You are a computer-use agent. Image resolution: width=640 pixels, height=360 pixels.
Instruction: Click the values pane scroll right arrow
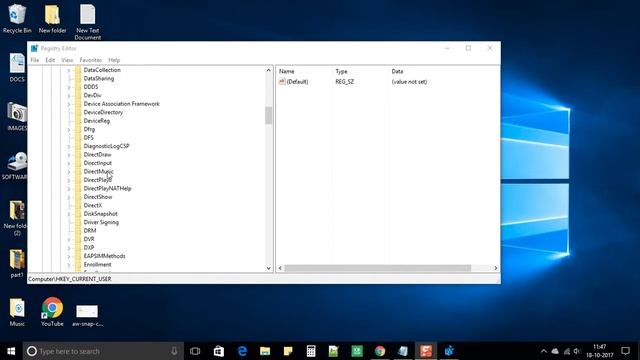(496, 268)
